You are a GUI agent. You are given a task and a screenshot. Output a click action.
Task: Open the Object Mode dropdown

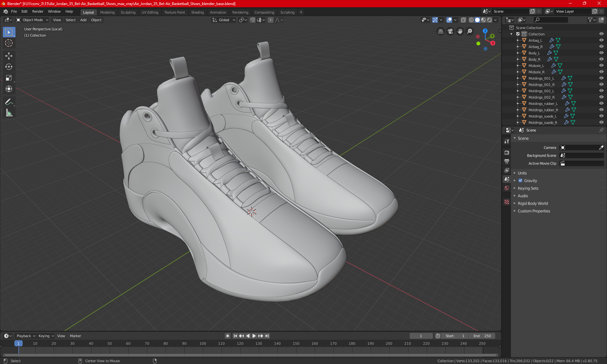32,20
